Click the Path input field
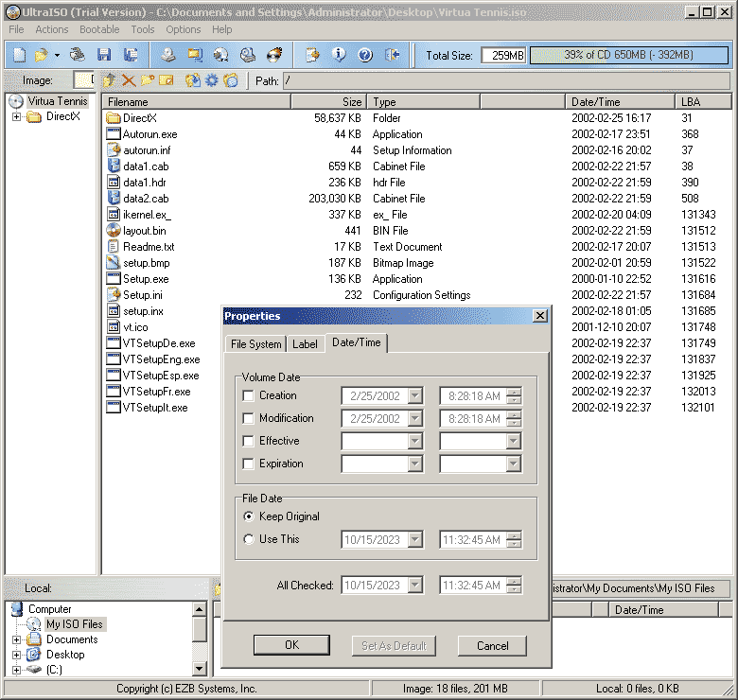738x700 pixels. (506, 80)
